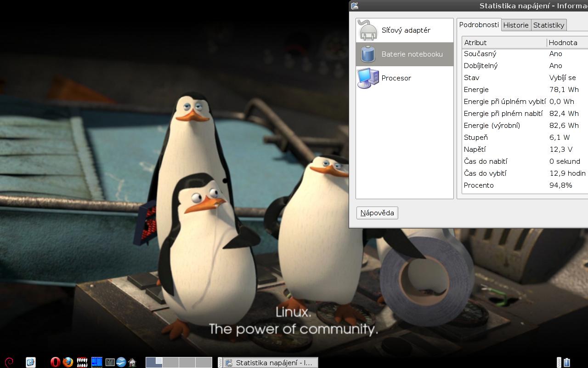
Task: Select Energie při plném nabití row
Action: click(x=525, y=114)
